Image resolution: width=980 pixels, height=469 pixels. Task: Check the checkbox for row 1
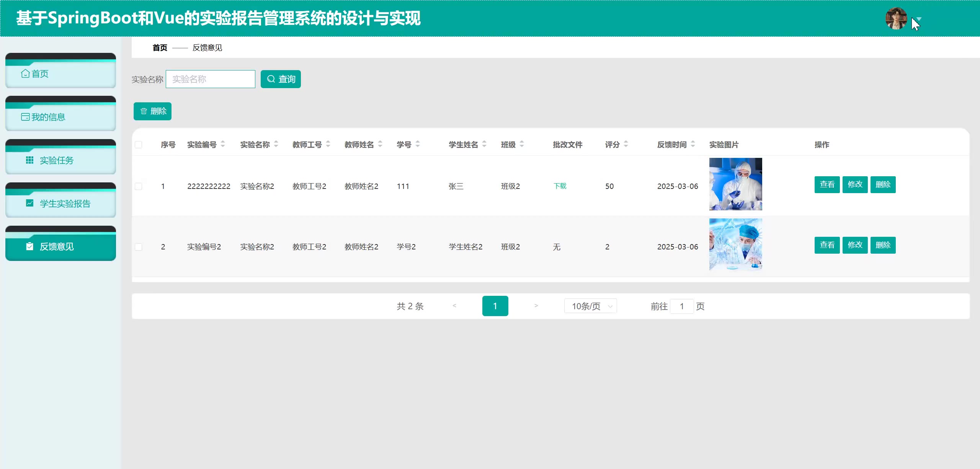pyautogui.click(x=139, y=187)
